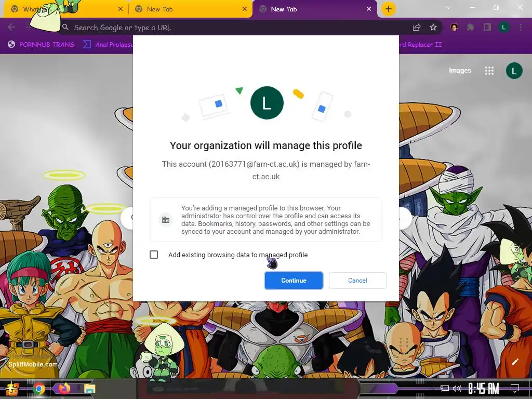Open the 'Replacer II' bookmark
Screen dimensions: 532x399
[421, 45]
